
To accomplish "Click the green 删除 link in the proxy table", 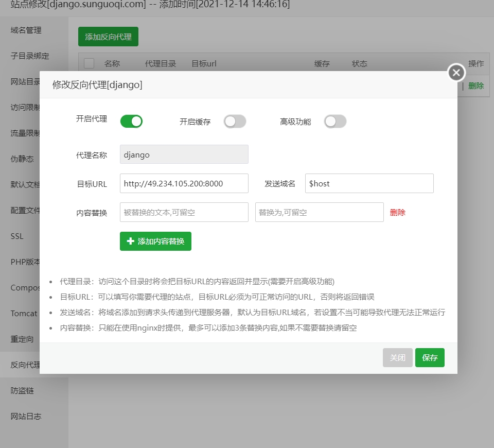I will click(x=476, y=86).
